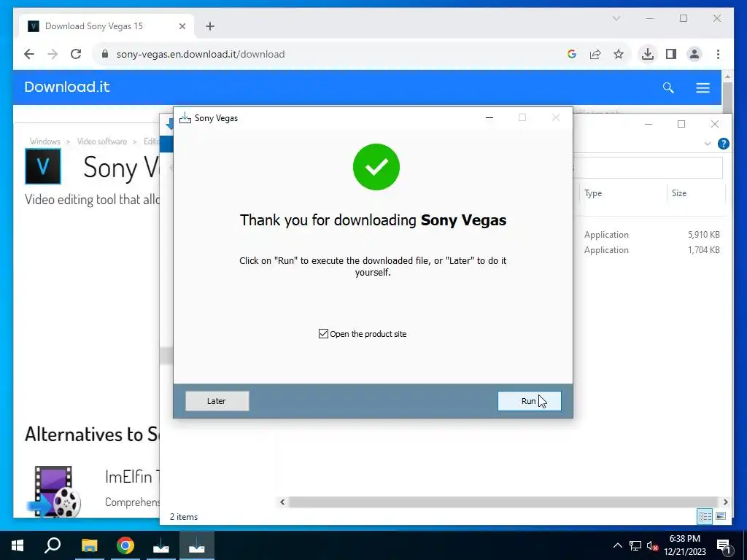This screenshot has height=560, width=747.
Task: Click the horizontal scrollbar right arrow
Action: pyautogui.click(x=725, y=502)
